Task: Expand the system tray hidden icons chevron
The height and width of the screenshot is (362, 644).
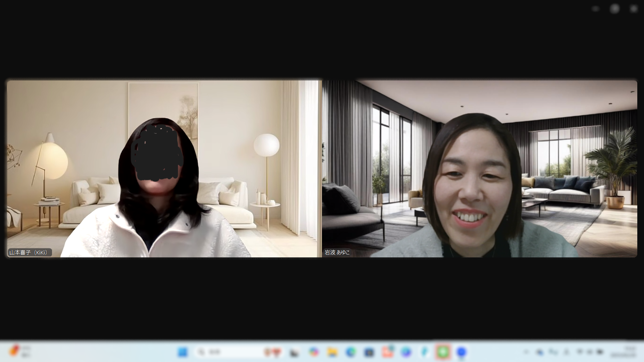Action: pos(526,352)
